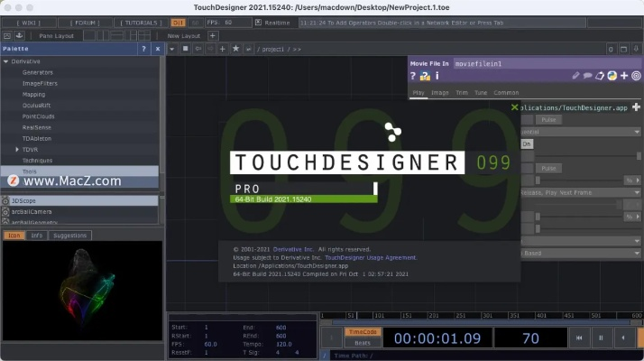Close the Palette panel with X
Image resolution: width=644 pixels, height=361 pixels.
[157, 48]
